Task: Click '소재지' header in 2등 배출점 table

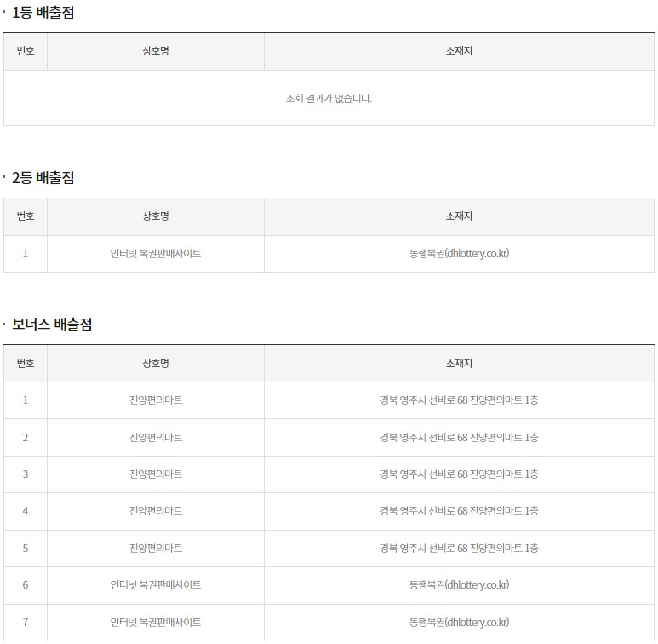Action: click(459, 216)
